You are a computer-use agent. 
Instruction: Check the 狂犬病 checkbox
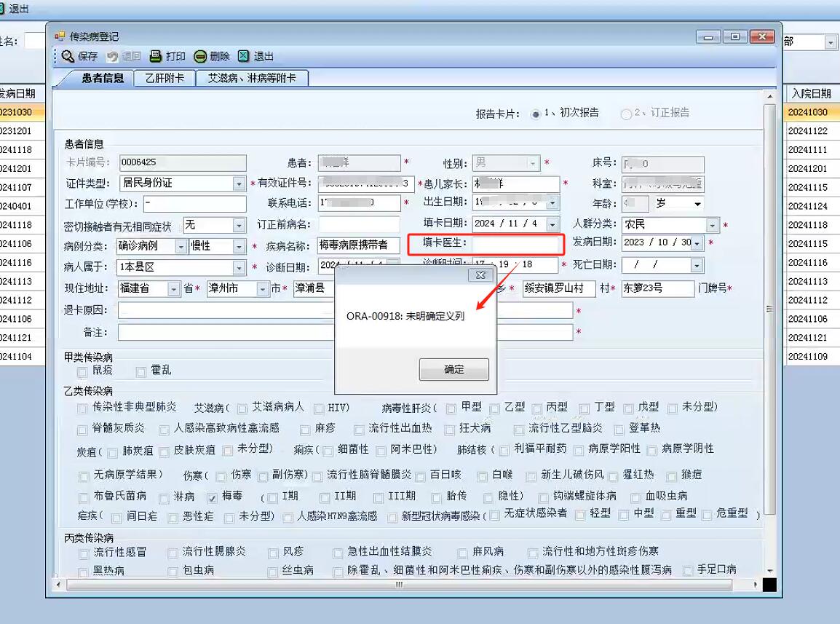450,430
